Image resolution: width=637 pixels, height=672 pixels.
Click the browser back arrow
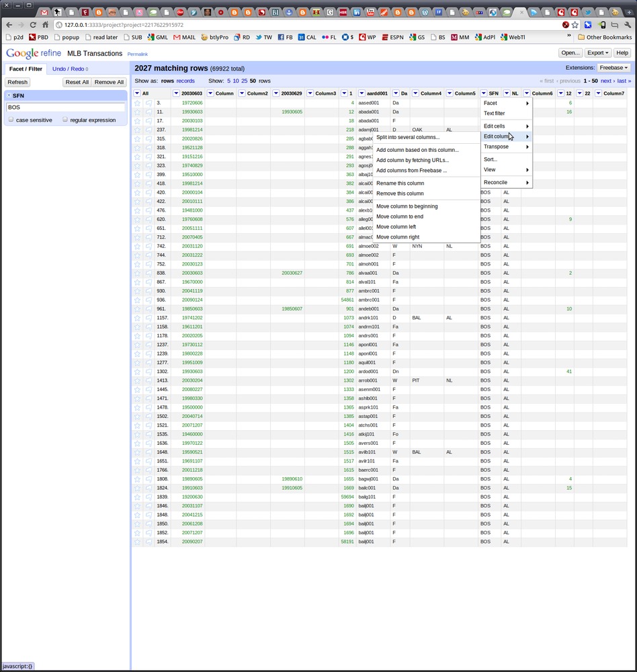(x=9, y=25)
